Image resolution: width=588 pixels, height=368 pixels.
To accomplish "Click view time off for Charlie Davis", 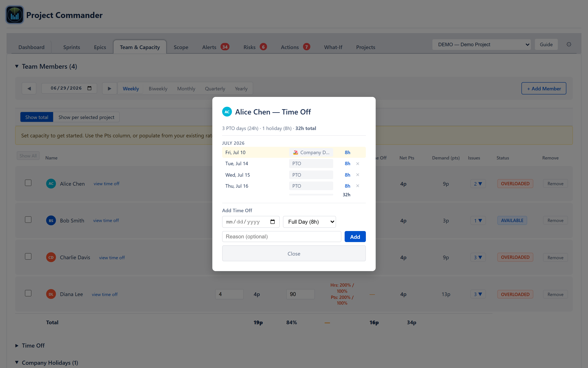I will point(112,258).
